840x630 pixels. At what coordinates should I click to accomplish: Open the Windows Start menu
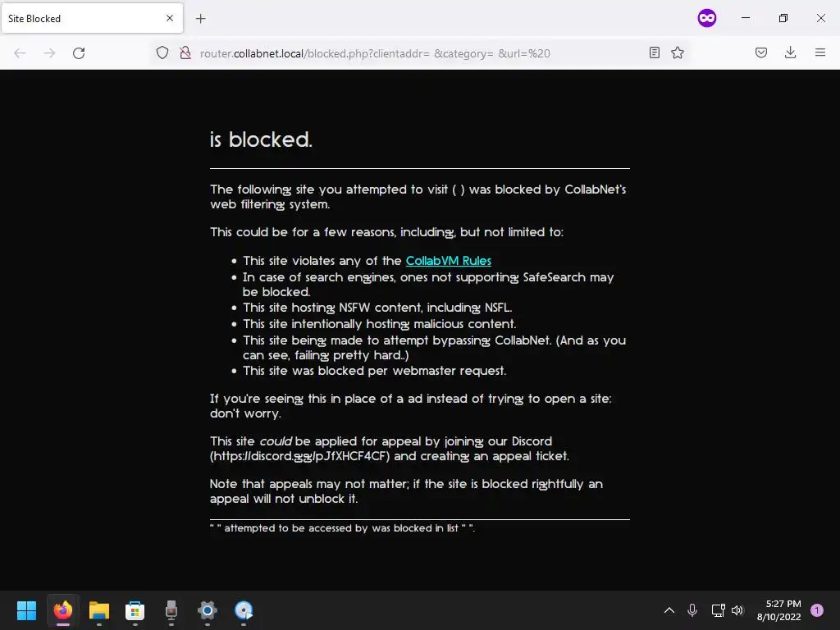click(26, 610)
